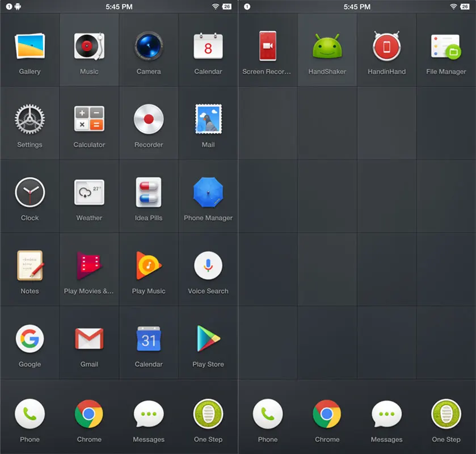This screenshot has height=454, width=476.
Task: Open Phone in right screen dock
Action: (x=268, y=414)
